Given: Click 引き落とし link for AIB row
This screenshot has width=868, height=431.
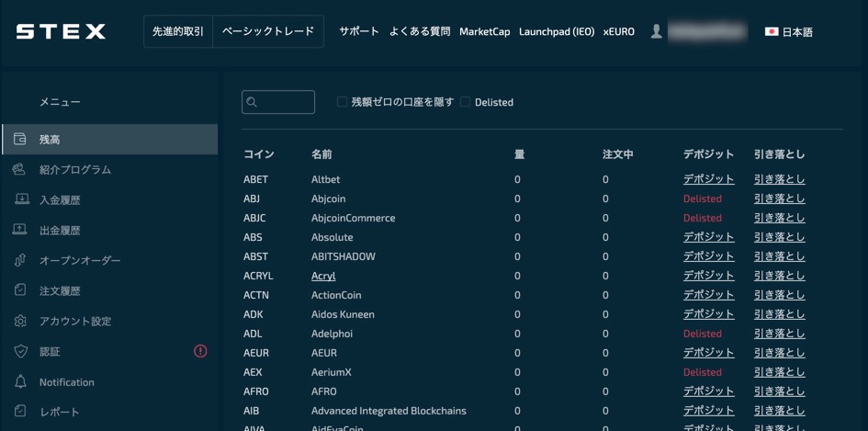Looking at the screenshot, I should [x=780, y=411].
